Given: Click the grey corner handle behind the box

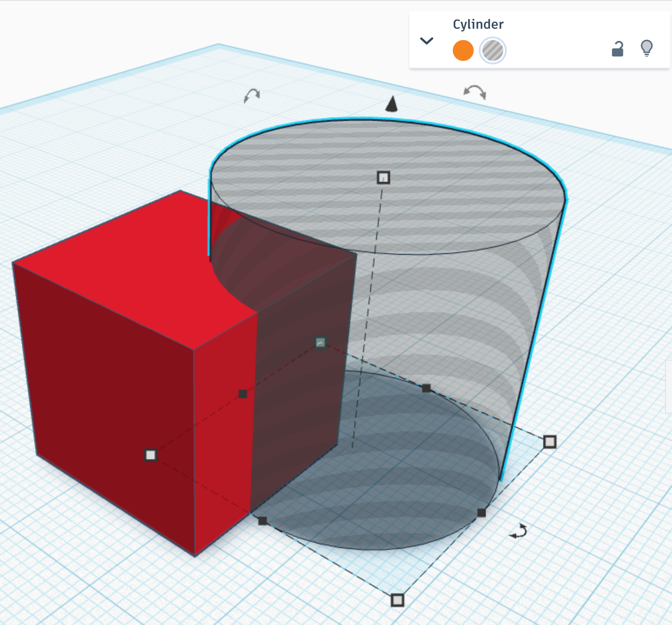Looking at the screenshot, I should (321, 343).
